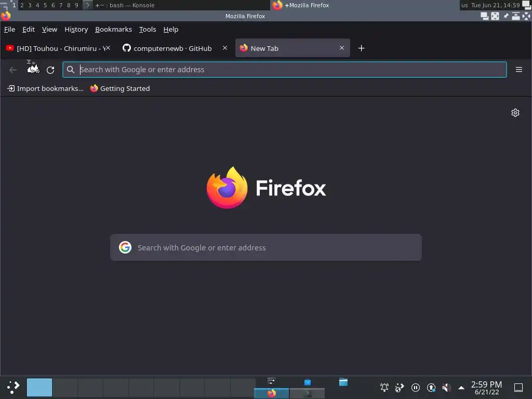Open the History menu
This screenshot has width=532, height=399.
[76, 30]
